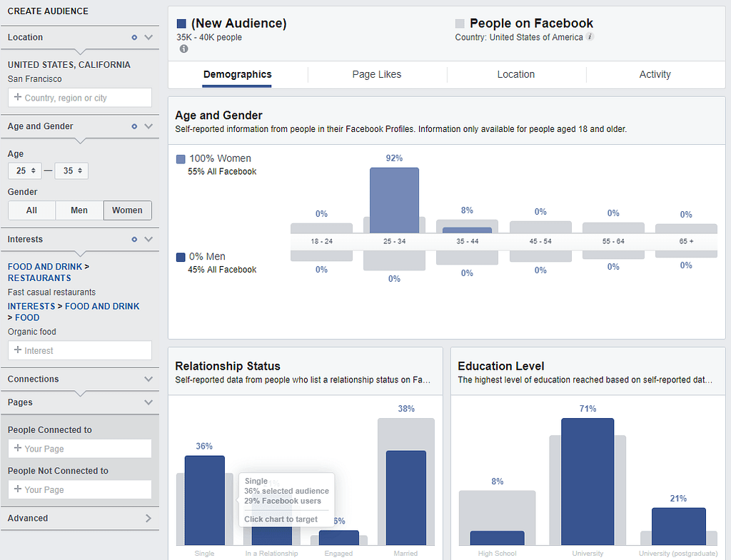Click the Country, region or city field
This screenshot has height=560, width=731.
[x=80, y=98]
